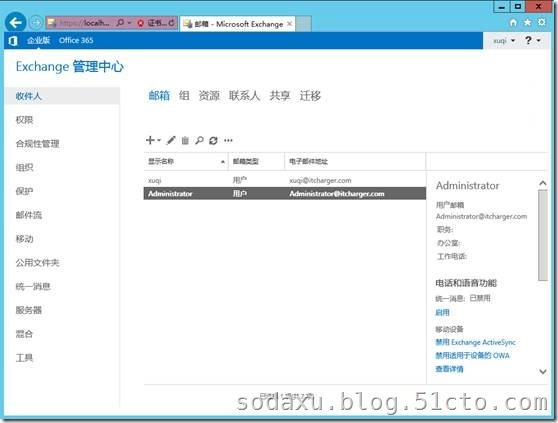Select 权限 in left navigation

pyautogui.click(x=24, y=120)
